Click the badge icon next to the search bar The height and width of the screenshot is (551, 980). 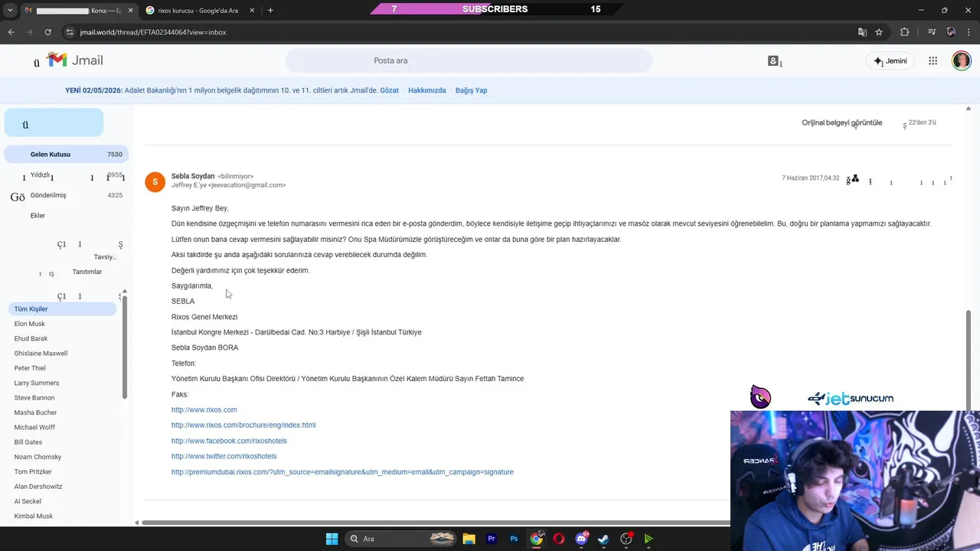(x=773, y=60)
